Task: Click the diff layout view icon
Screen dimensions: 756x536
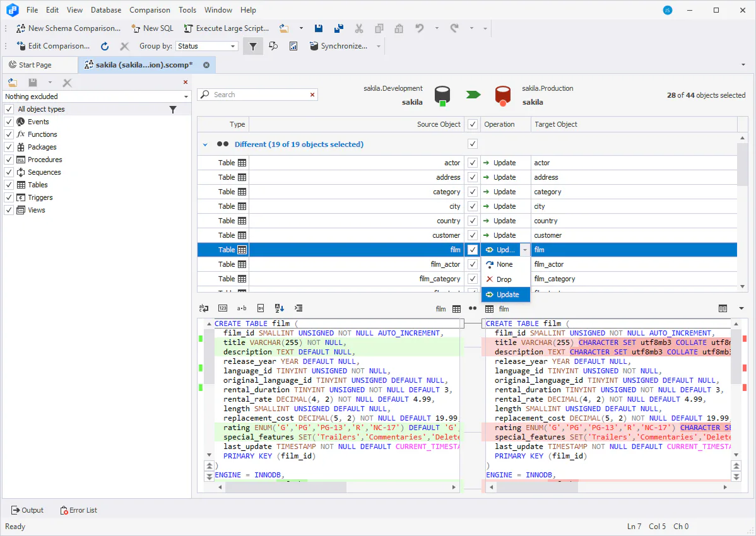Action: point(723,308)
